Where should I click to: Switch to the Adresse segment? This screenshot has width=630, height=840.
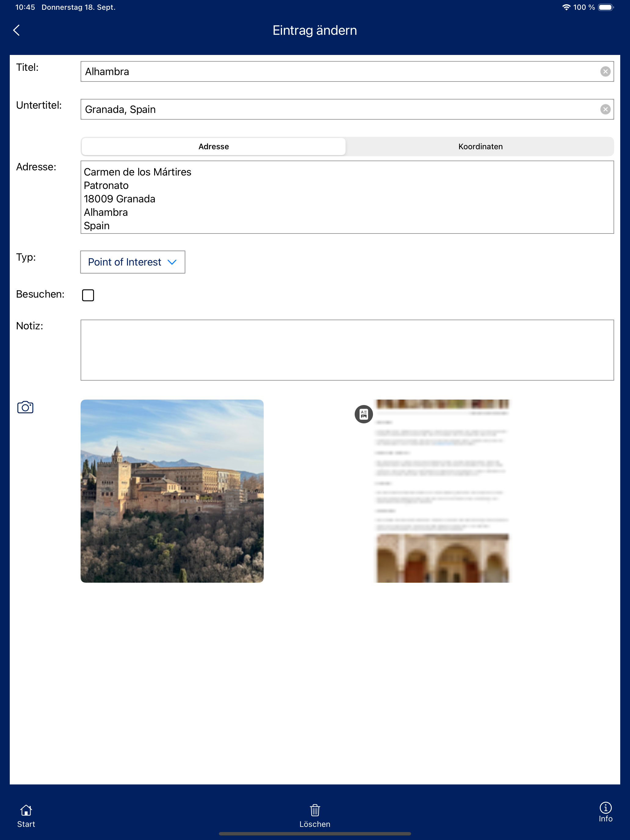(213, 147)
